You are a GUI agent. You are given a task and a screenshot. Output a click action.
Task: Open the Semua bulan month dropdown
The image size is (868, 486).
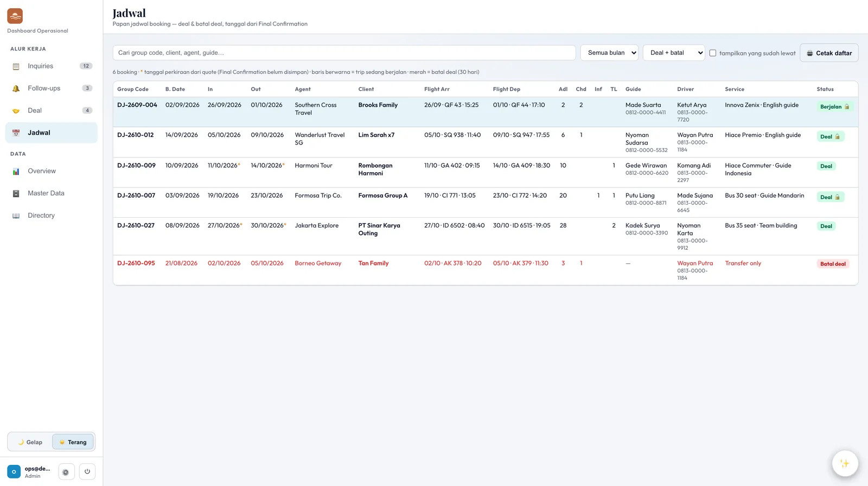[x=609, y=53]
